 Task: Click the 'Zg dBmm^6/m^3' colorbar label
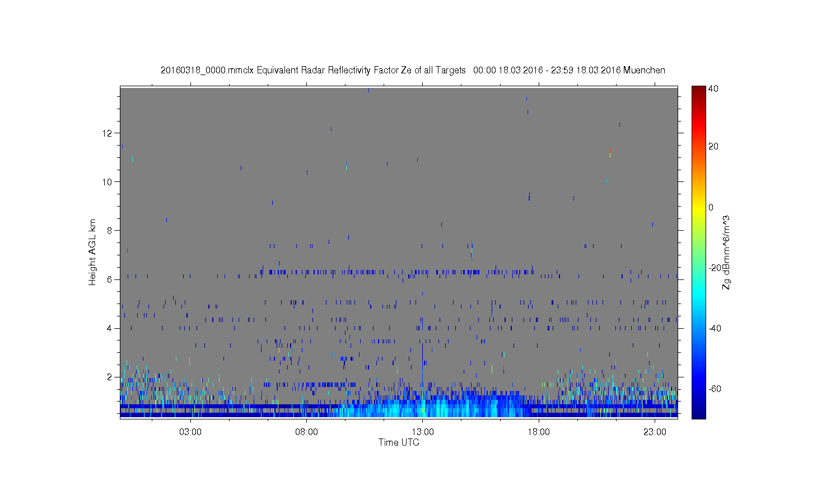click(x=726, y=253)
